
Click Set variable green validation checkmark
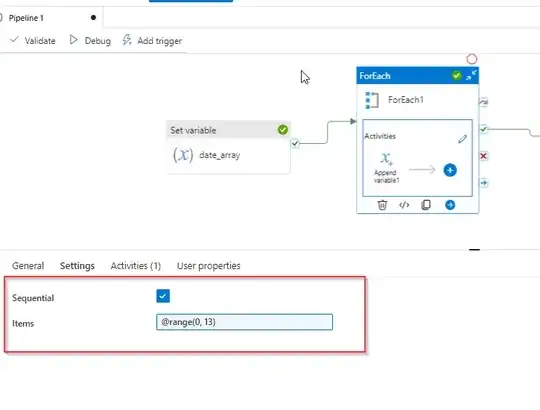click(x=283, y=130)
